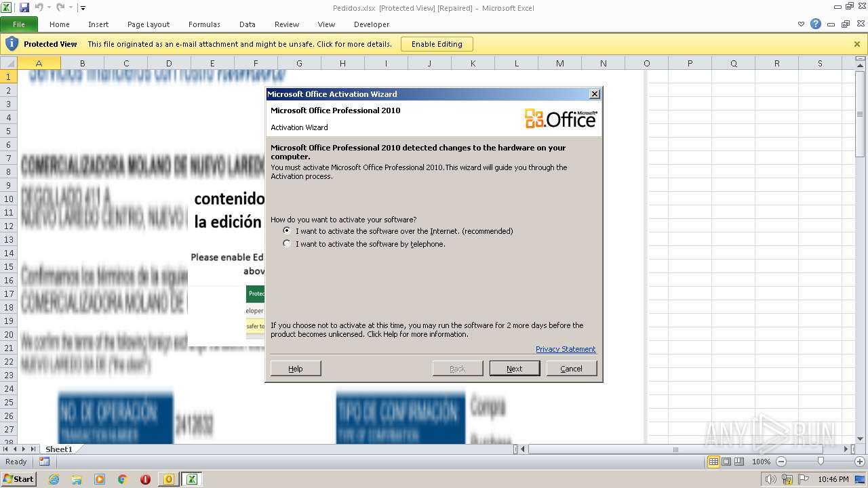Viewport: 868px width, 488px height.
Task: Click the Select All corner box
Action: [x=8, y=63]
